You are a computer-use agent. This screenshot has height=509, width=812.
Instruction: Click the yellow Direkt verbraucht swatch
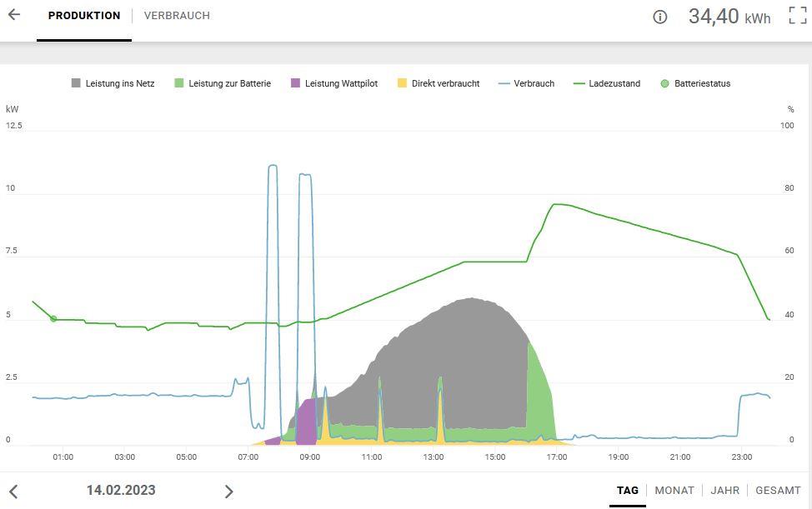[x=402, y=82]
